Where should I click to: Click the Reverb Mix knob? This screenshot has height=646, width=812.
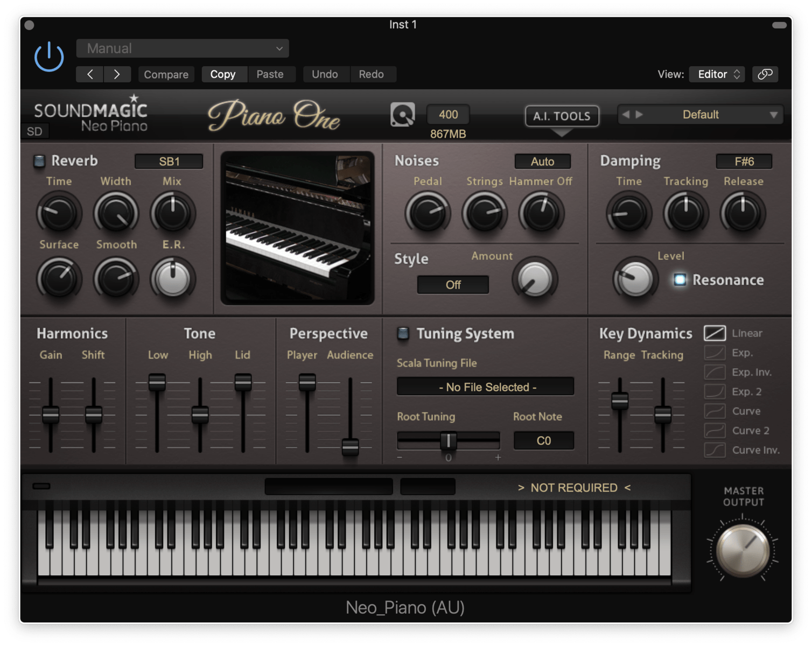click(172, 213)
